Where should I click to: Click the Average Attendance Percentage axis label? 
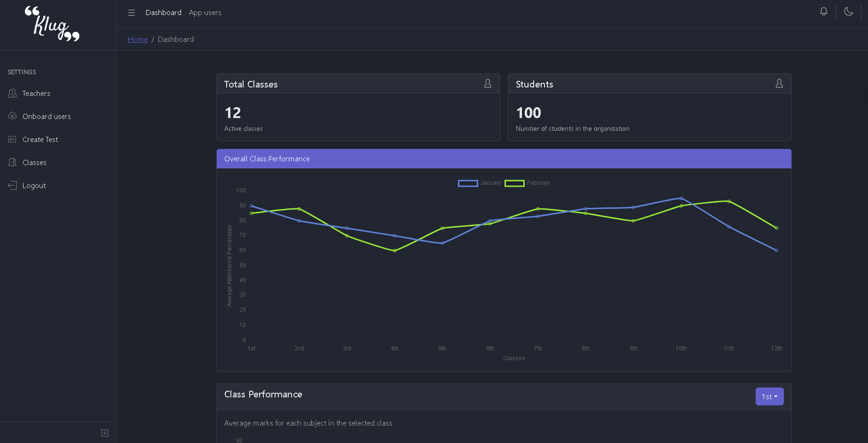pyautogui.click(x=229, y=266)
